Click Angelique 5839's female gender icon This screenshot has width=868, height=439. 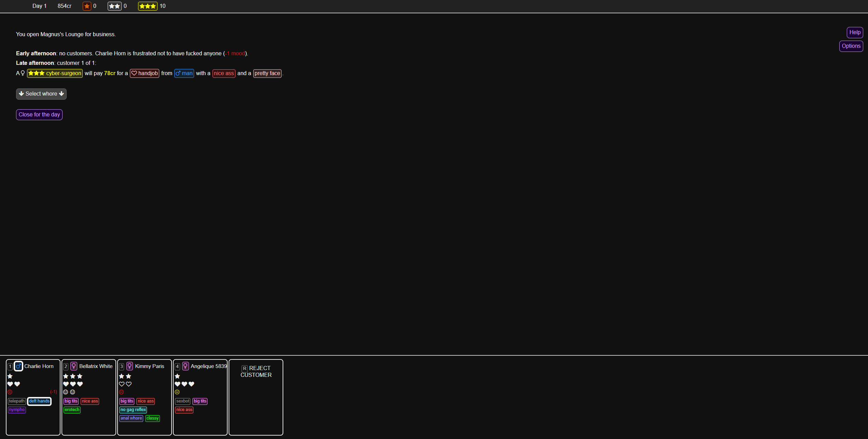point(186,366)
